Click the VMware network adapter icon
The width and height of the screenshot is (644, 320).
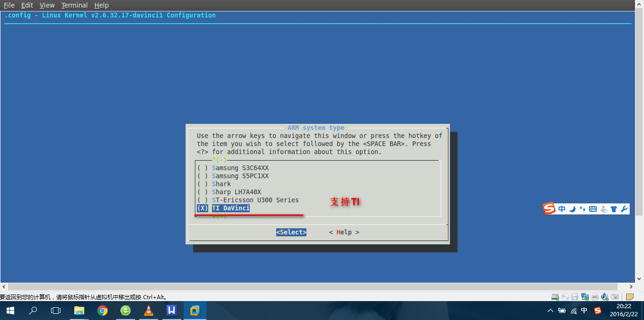coord(585,297)
